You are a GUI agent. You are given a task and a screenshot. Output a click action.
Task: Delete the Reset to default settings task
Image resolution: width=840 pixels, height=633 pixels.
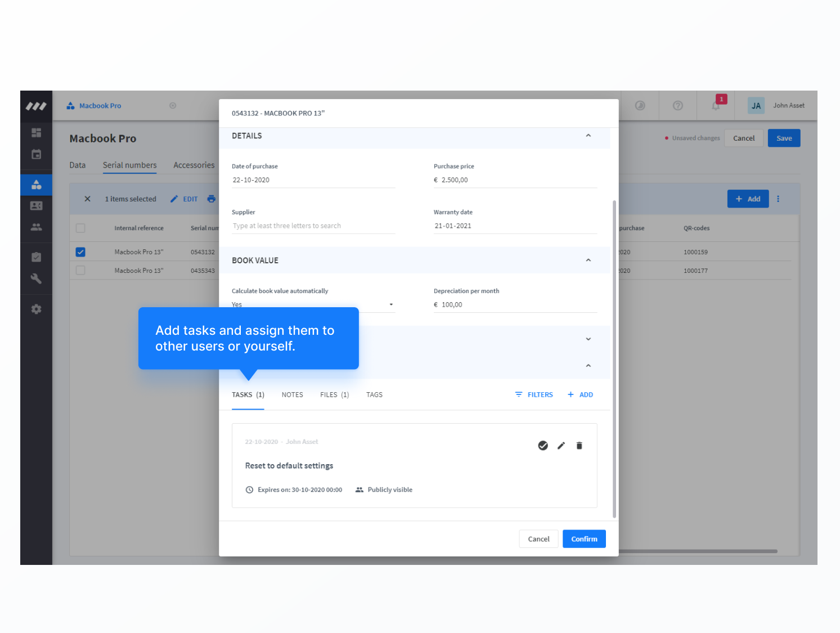(x=579, y=446)
